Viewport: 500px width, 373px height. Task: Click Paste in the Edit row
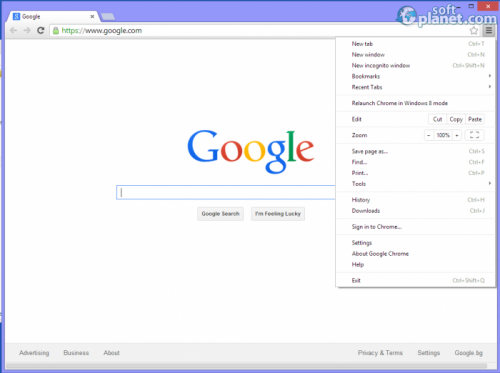click(475, 119)
